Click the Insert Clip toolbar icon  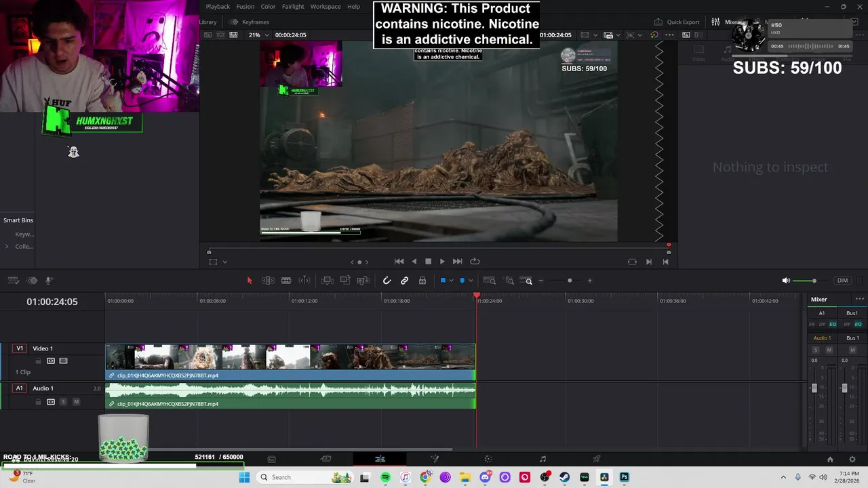tap(327, 281)
